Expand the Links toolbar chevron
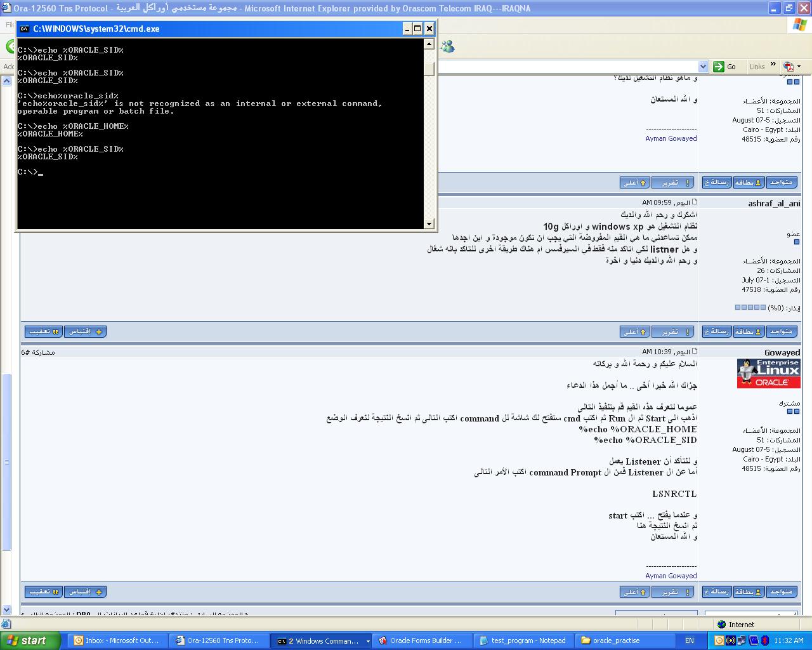The height and width of the screenshot is (650, 812). (773, 65)
